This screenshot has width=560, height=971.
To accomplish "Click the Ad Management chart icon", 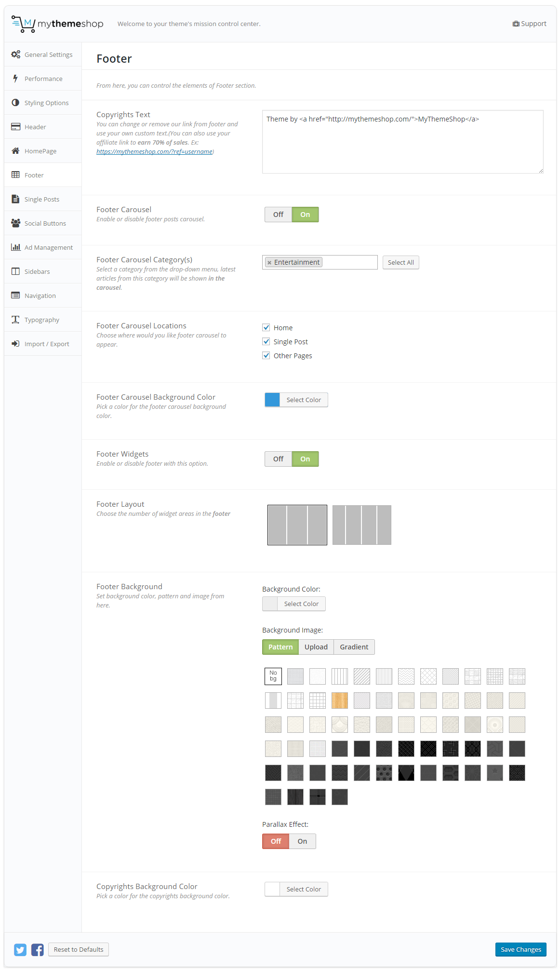I will pos(15,247).
